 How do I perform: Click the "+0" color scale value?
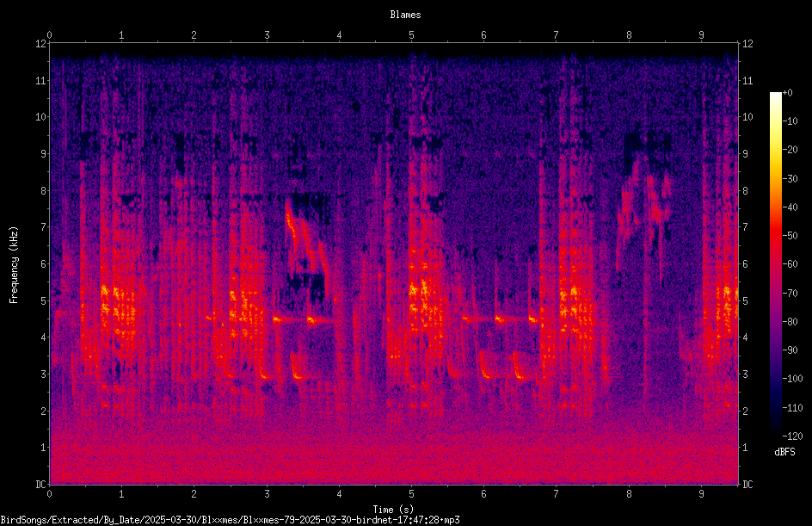point(787,93)
